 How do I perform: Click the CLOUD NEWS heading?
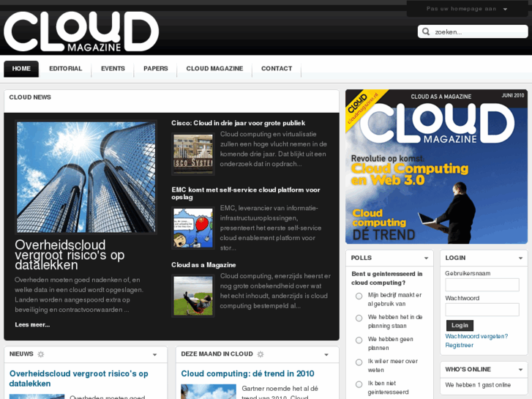pyautogui.click(x=30, y=97)
